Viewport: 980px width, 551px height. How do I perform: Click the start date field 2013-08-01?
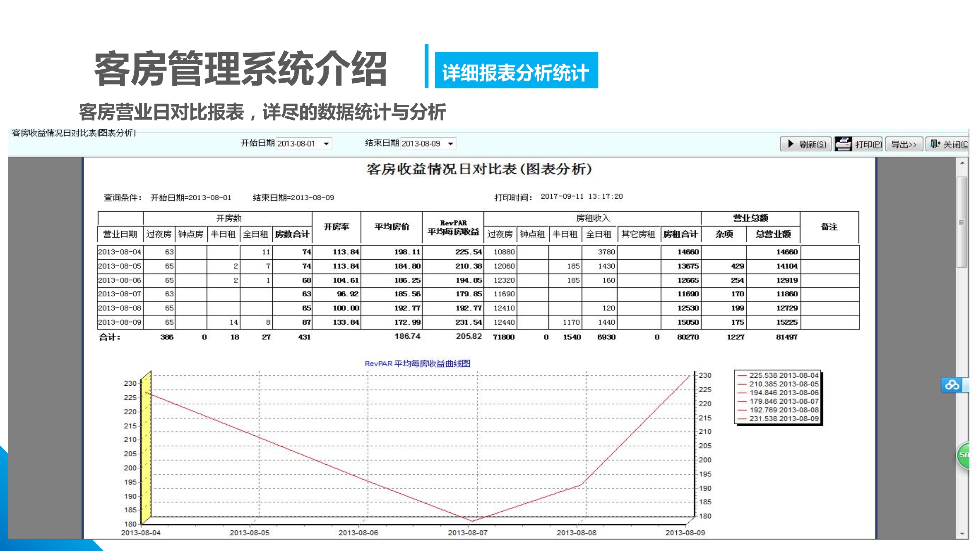click(296, 144)
